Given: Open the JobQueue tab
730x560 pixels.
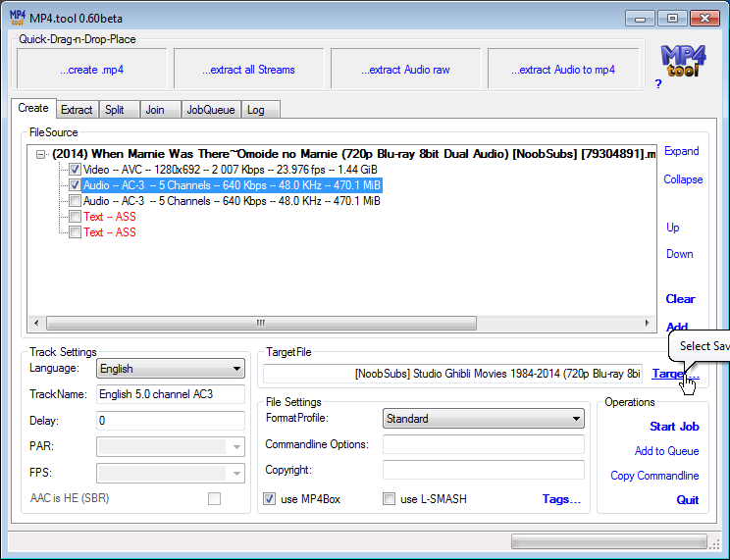Looking at the screenshot, I should click(211, 110).
